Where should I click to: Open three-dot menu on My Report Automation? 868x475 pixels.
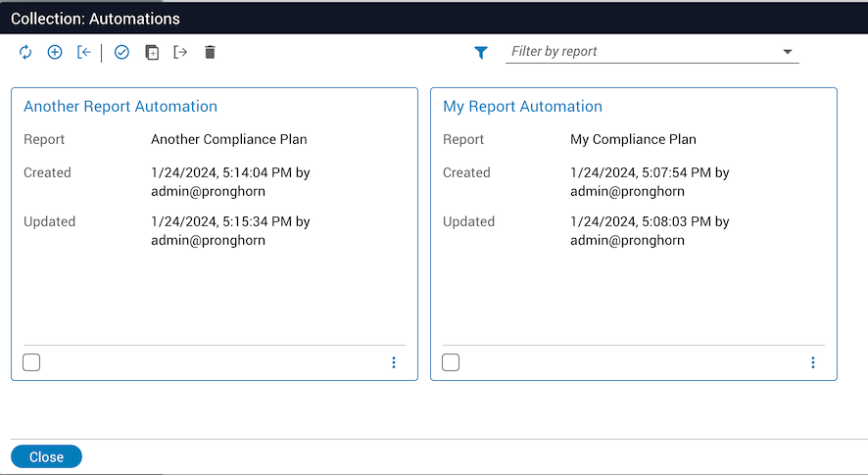coord(813,362)
